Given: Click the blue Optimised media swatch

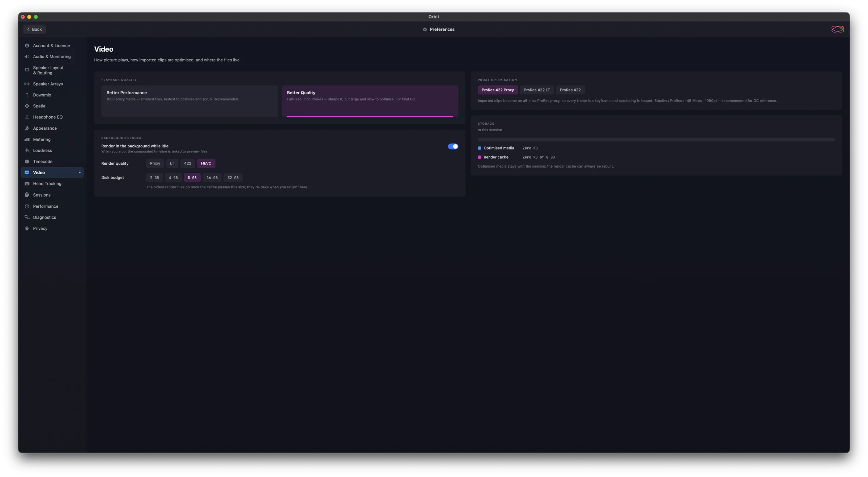Looking at the screenshot, I should (x=479, y=148).
